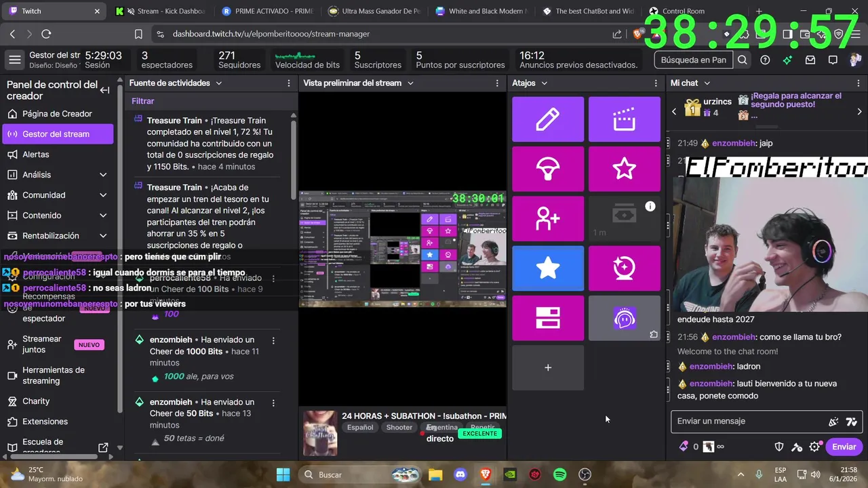
Task: Open Extensiones in the sidebar
Action: pos(58,422)
